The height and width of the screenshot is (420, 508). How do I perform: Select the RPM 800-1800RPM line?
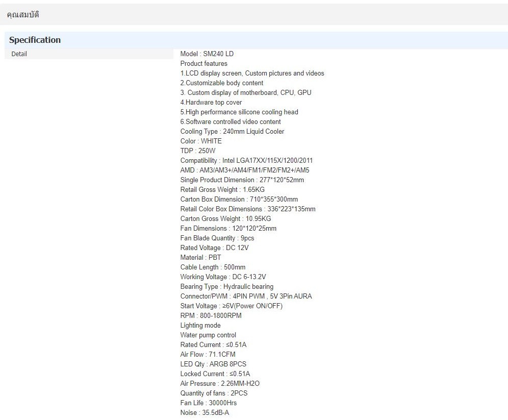[211, 316]
